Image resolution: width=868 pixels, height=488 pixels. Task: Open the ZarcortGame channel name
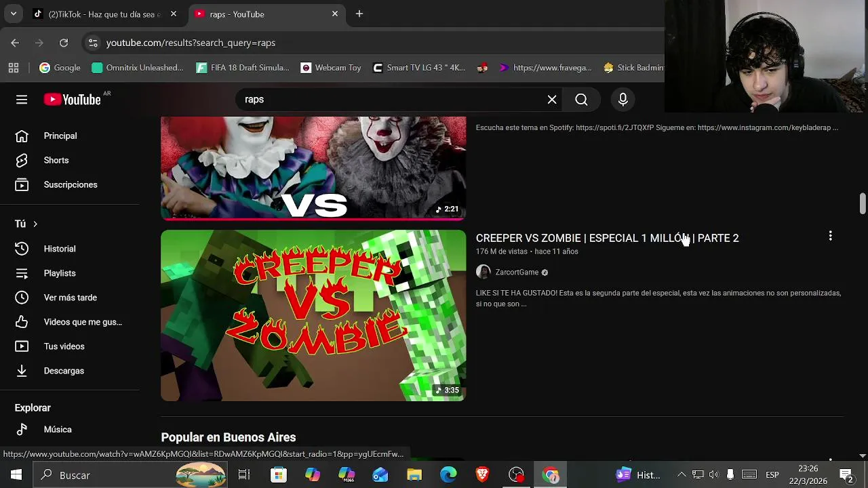[x=517, y=272]
